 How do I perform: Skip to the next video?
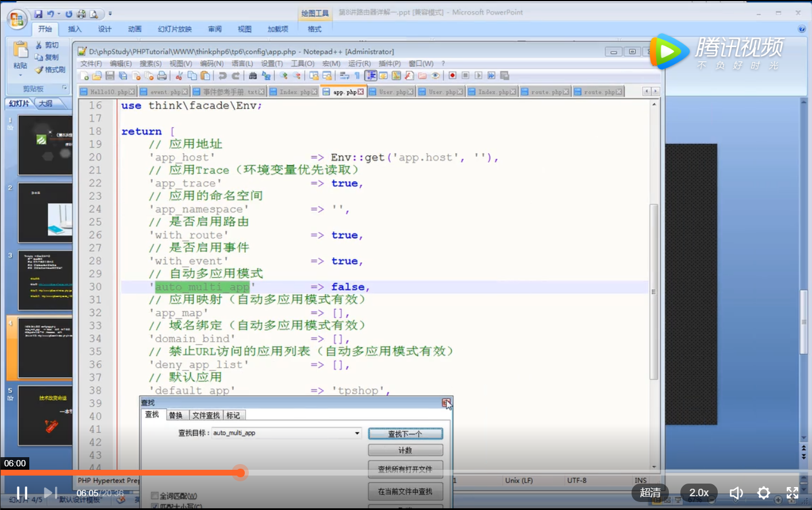point(51,493)
